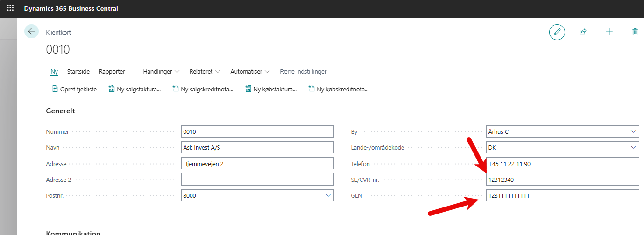Open the Postnr. dropdown

click(x=328, y=196)
